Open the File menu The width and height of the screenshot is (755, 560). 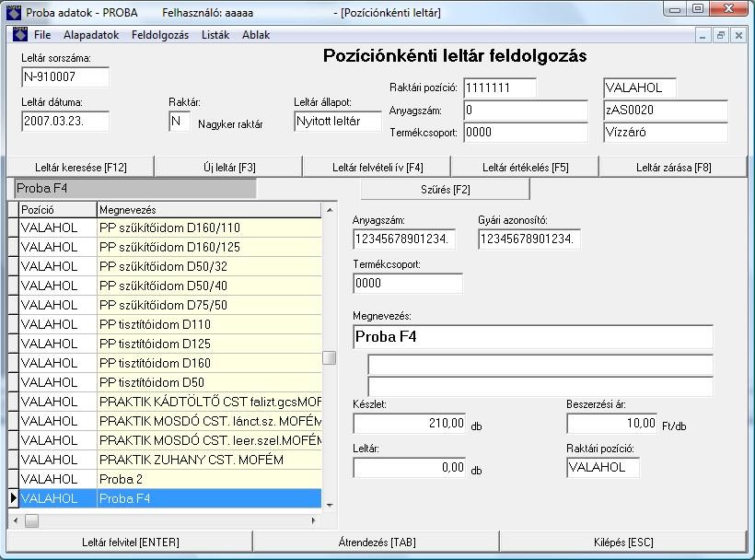pos(42,35)
